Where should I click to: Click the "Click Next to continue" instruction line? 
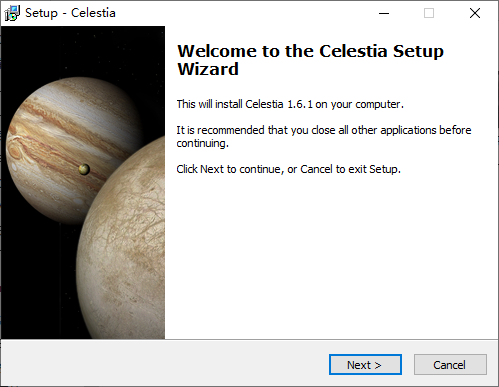(x=288, y=169)
